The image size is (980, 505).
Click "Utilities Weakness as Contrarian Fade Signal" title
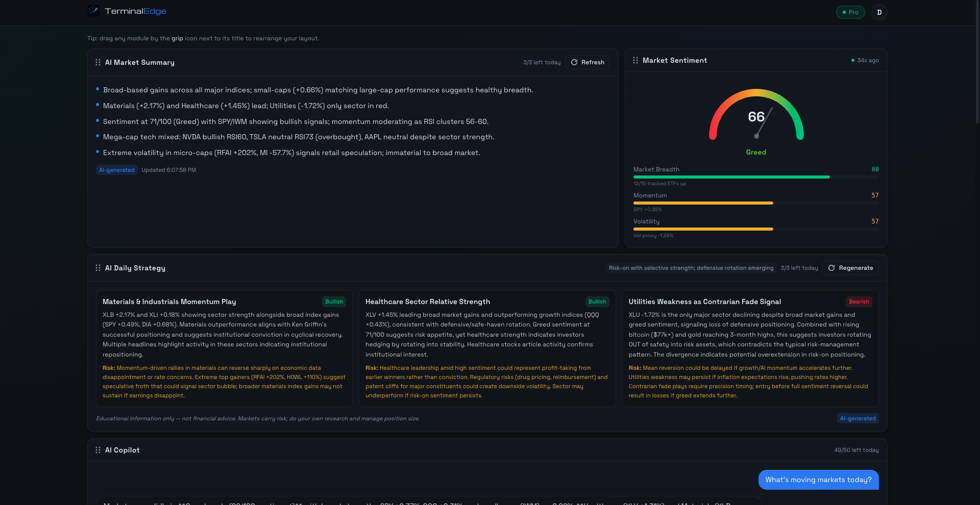click(x=705, y=301)
